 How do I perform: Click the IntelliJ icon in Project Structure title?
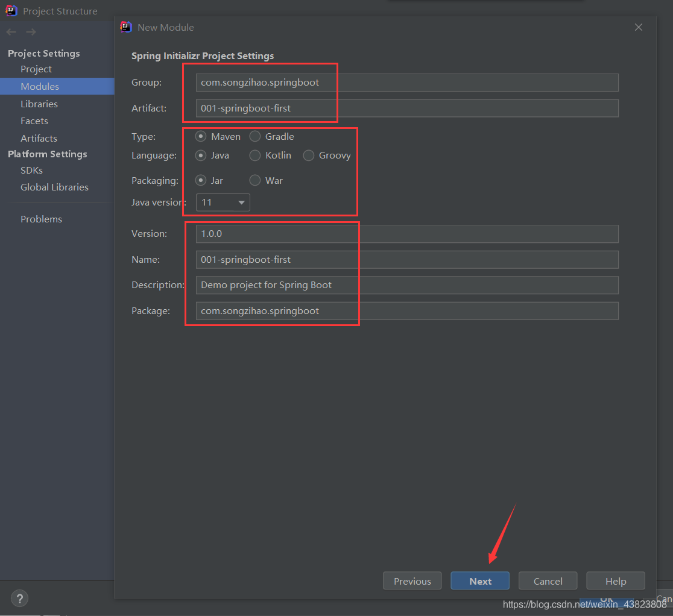(11, 10)
